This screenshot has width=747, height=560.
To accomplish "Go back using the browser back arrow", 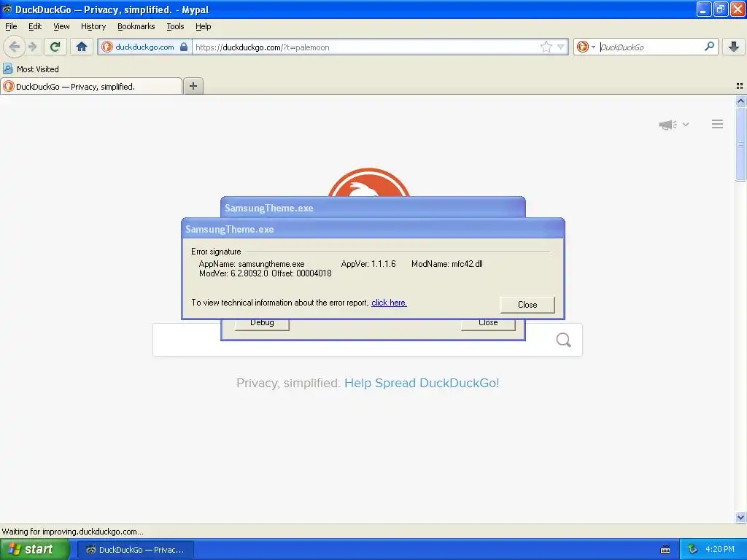I will pyautogui.click(x=15, y=47).
